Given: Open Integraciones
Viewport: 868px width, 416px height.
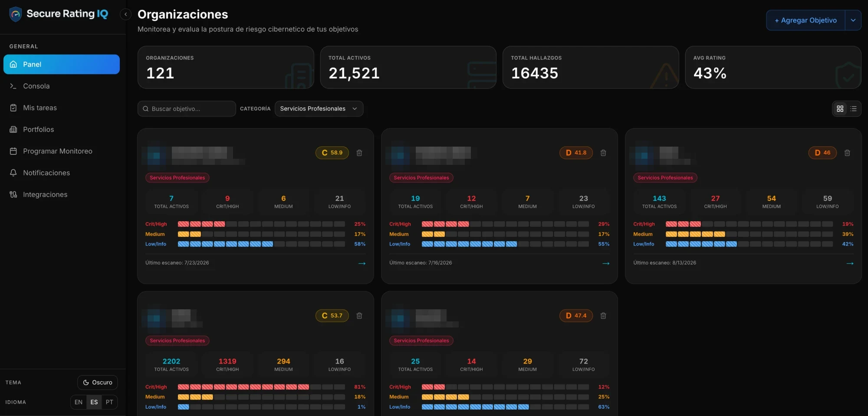Looking at the screenshot, I should click(62, 194).
